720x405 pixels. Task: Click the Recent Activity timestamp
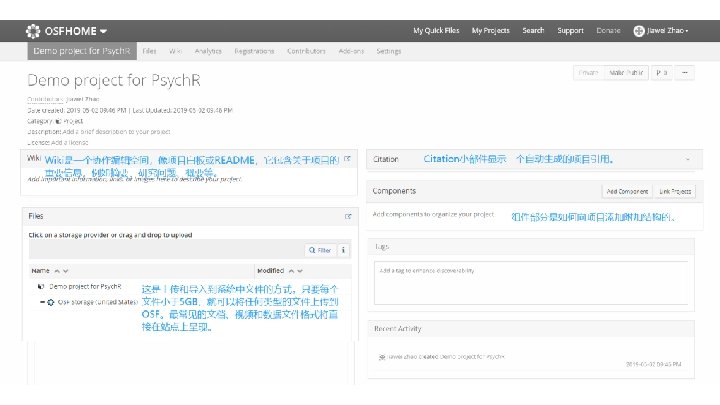click(x=653, y=364)
